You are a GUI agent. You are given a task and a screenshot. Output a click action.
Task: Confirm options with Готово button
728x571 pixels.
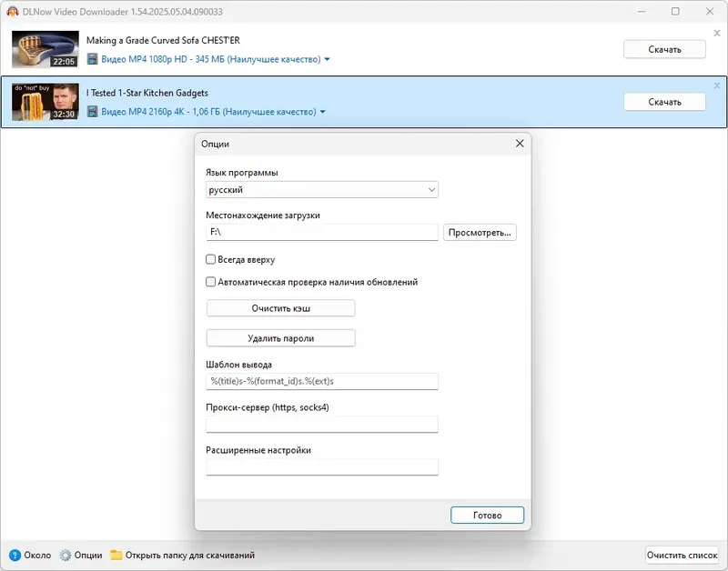pyautogui.click(x=487, y=516)
